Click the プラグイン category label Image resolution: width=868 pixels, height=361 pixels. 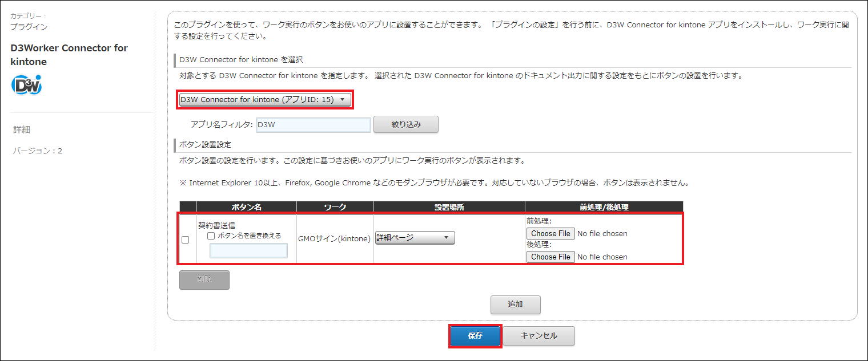point(29,26)
